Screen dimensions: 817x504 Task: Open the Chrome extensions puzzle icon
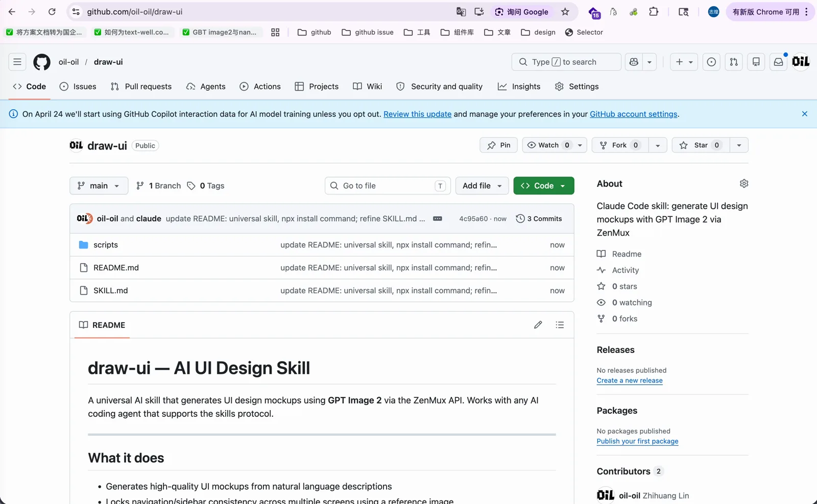[x=654, y=12]
